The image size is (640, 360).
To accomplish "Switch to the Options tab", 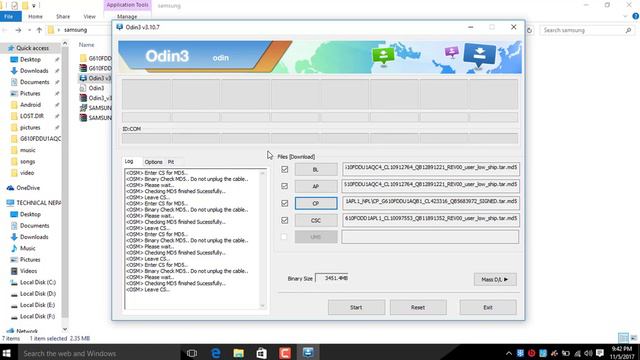I will tap(153, 162).
